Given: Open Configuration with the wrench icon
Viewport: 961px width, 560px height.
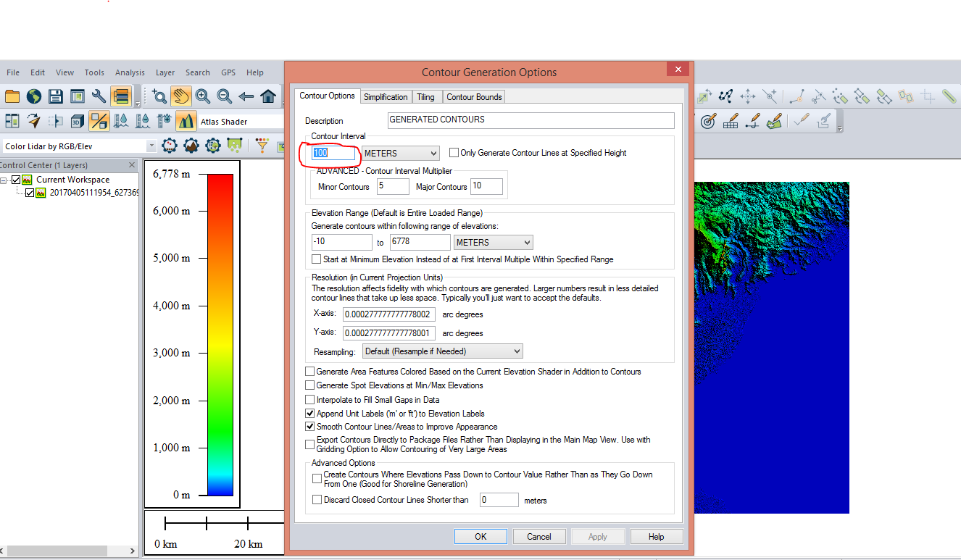Looking at the screenshot, I should [98, 96].
